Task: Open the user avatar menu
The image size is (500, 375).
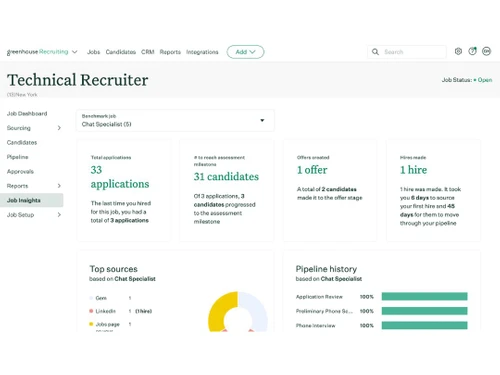Action: tap(486, 51)
